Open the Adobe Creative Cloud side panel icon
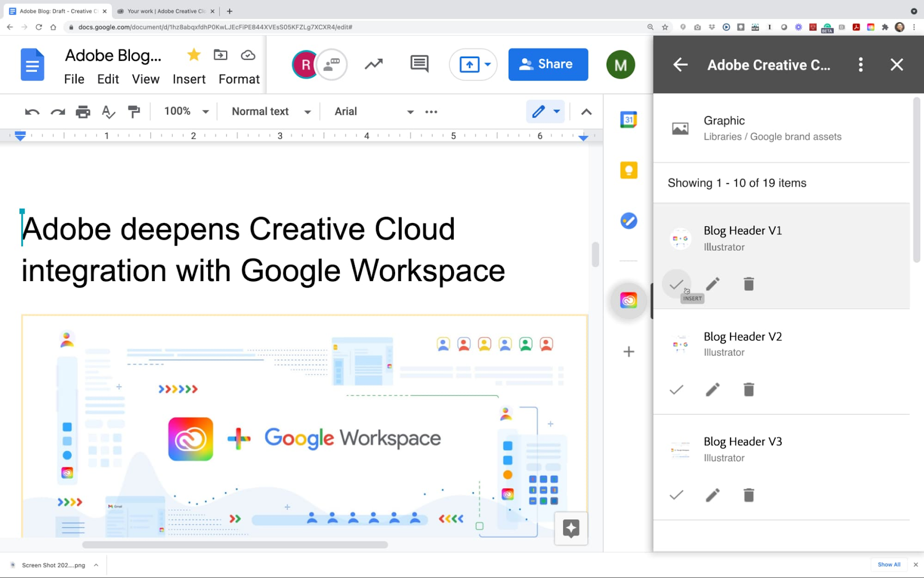The image size is (924, 578). tap(628, 300)
